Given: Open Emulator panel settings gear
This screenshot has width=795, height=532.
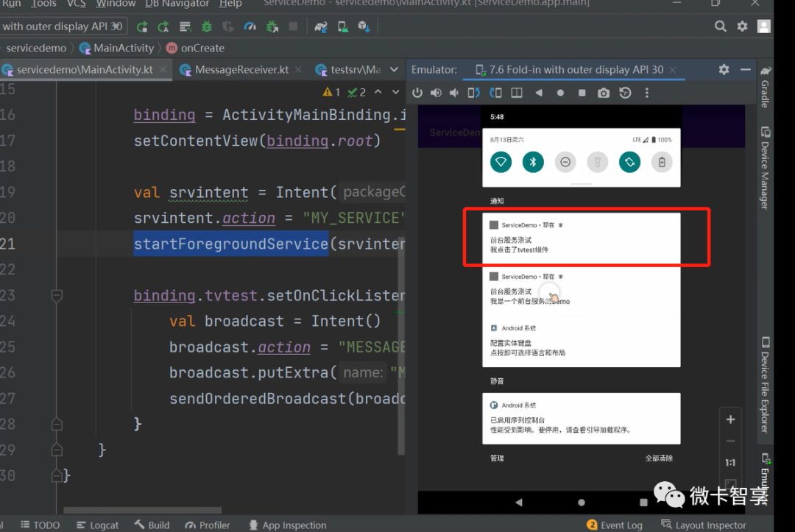Looking at the screenshot, I should [724, 69].
